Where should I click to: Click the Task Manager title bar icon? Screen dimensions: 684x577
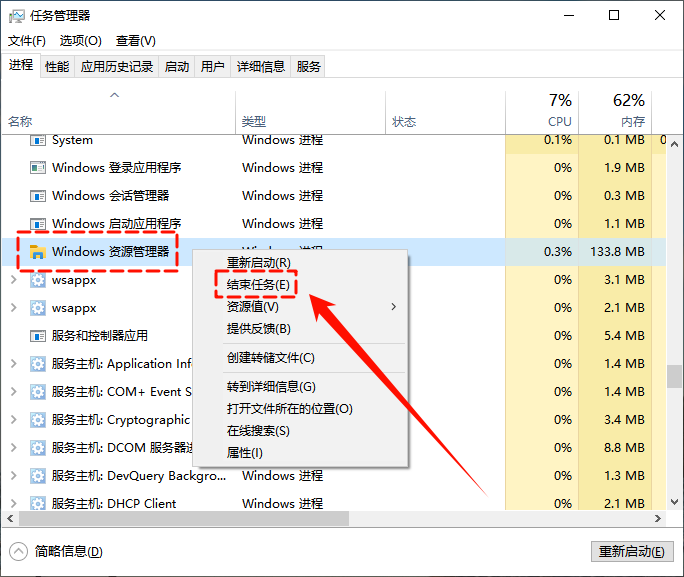point(17,16)
